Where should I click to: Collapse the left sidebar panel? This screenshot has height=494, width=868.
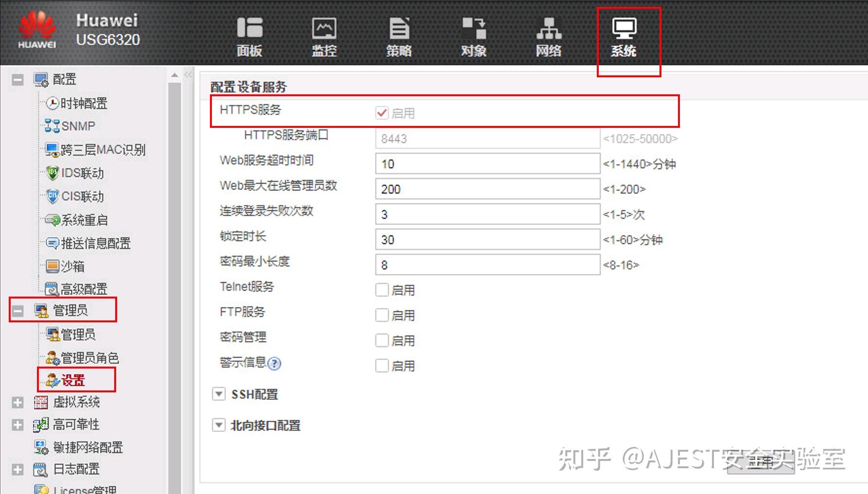tap(188, 74)
